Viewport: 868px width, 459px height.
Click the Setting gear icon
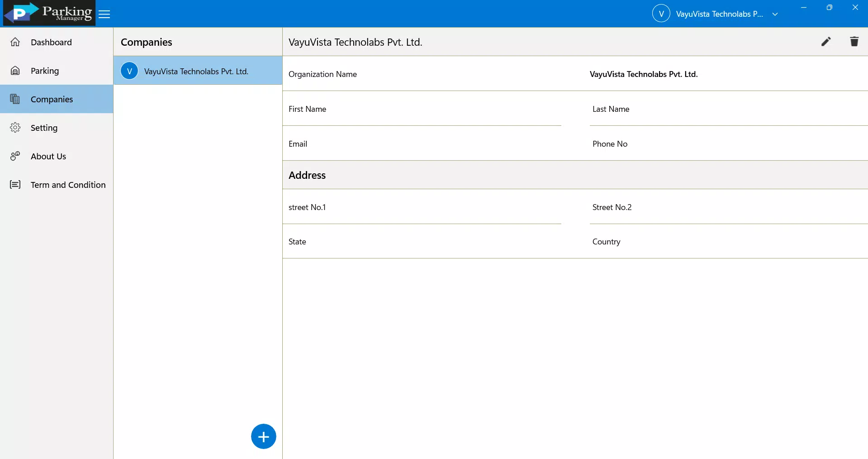[15, 128]
